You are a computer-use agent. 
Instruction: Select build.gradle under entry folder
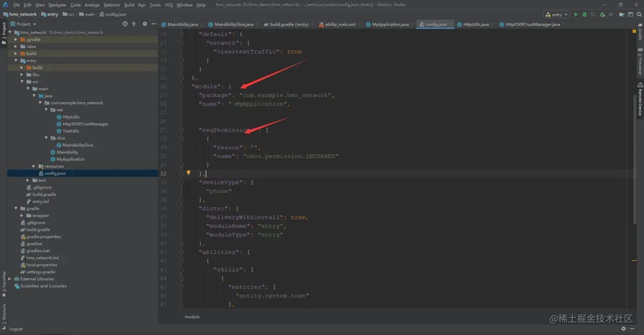click(x=44, y=194)
